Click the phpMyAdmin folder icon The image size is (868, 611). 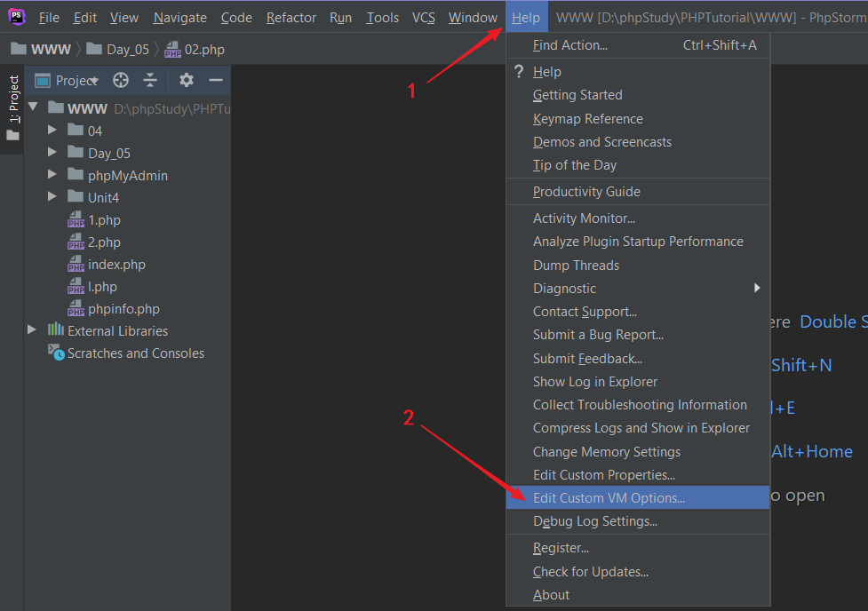(76, 175)
